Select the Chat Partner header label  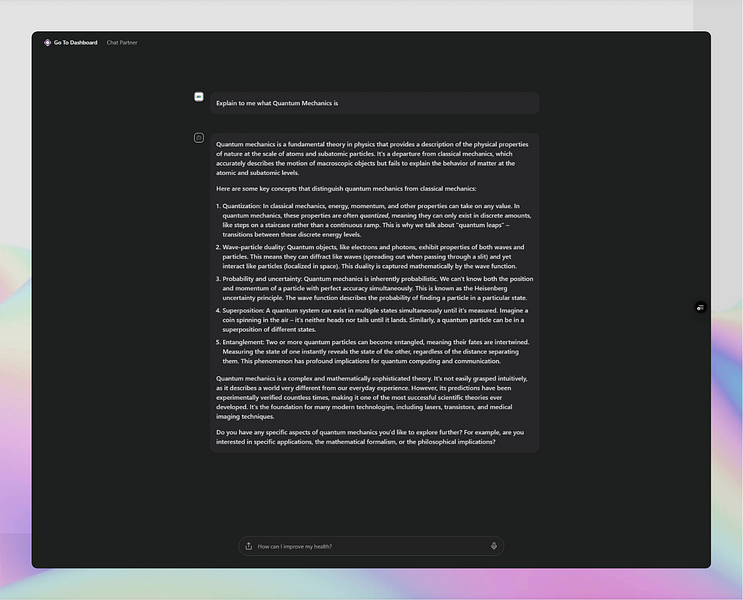[x=122, y=43]
